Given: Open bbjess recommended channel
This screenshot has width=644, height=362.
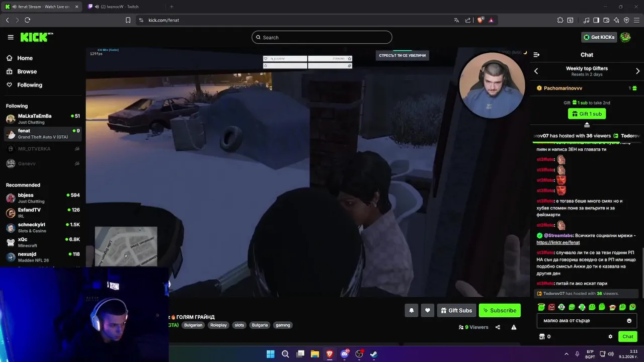Looking at the screenshot, I should pos(43,198).
